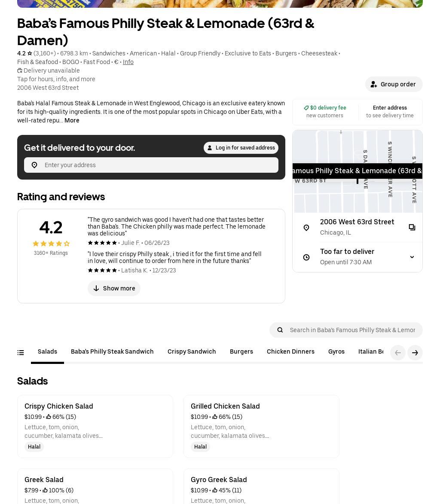Focus the Enter your address field

[x=159, y=165]
